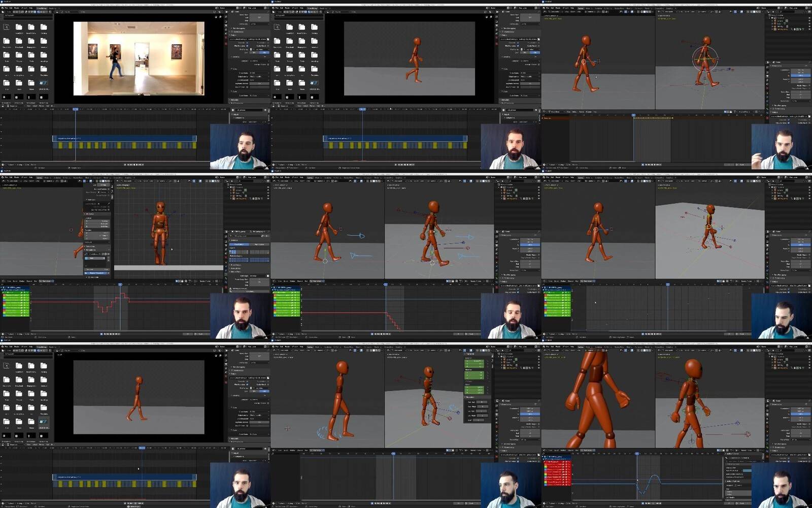This screenshot has width=812, height=508.
Task: Click the yellow-striped strip under the blue strip, top-left sequencer
Action: tap(124, 145)
